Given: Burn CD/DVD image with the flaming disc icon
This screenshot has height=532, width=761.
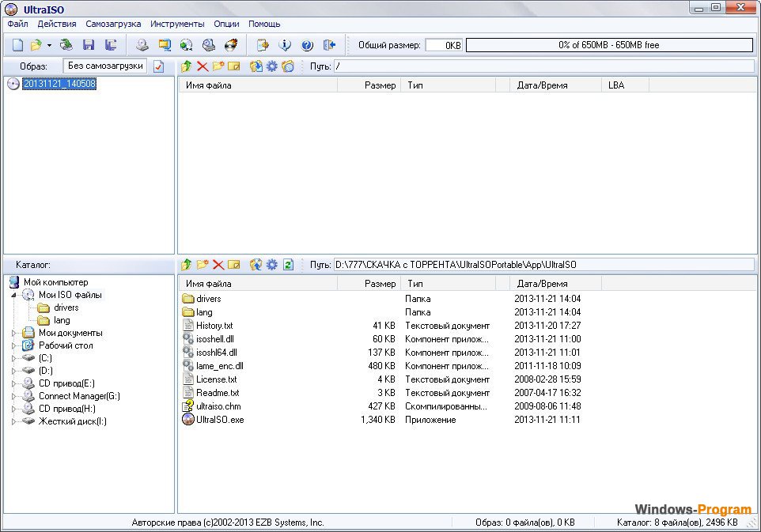Looking at the screenshot, I should point(232,45).
